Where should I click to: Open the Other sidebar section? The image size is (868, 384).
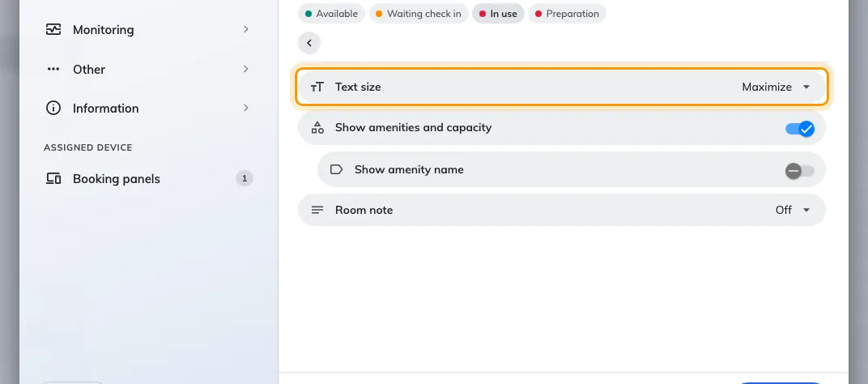click(148, 69)
